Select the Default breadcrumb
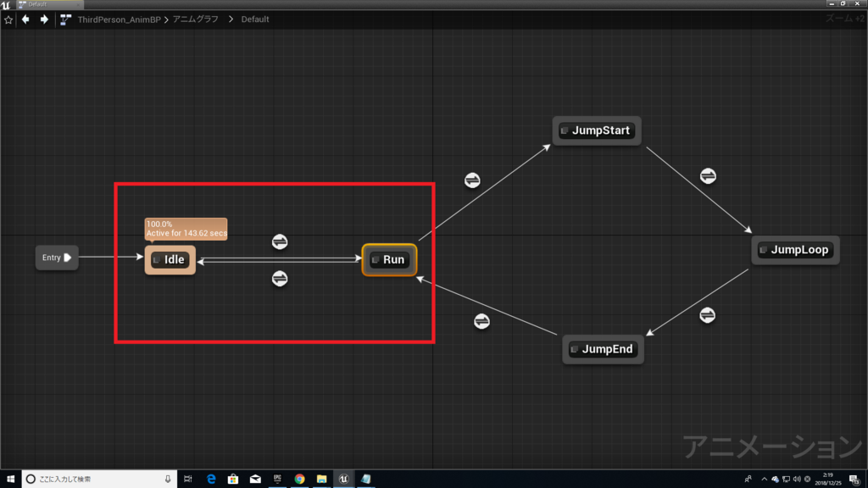The image size is (868, 488). click(254, 19)
